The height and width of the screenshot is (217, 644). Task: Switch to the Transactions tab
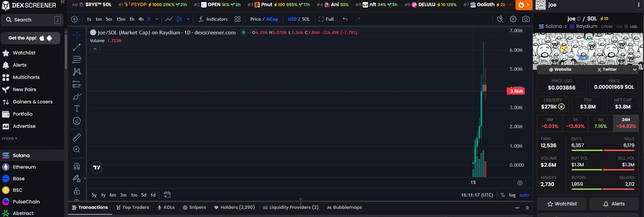point(90,207)
